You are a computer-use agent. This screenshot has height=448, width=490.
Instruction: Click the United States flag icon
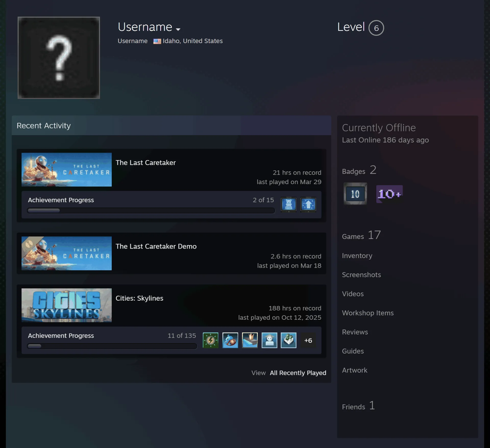(x=157, y=41)
